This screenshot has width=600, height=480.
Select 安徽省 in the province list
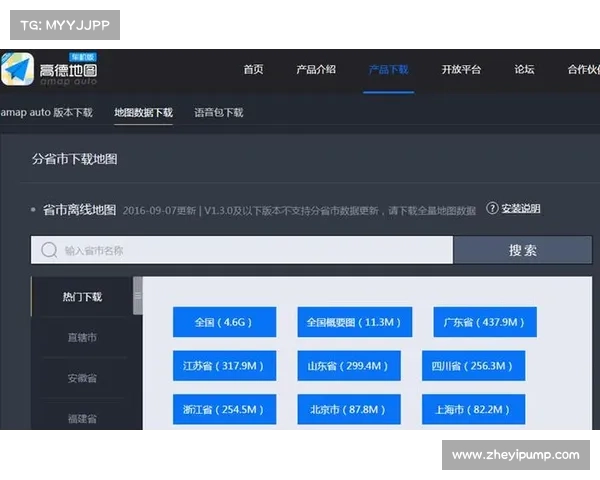(x=82, y=379)
